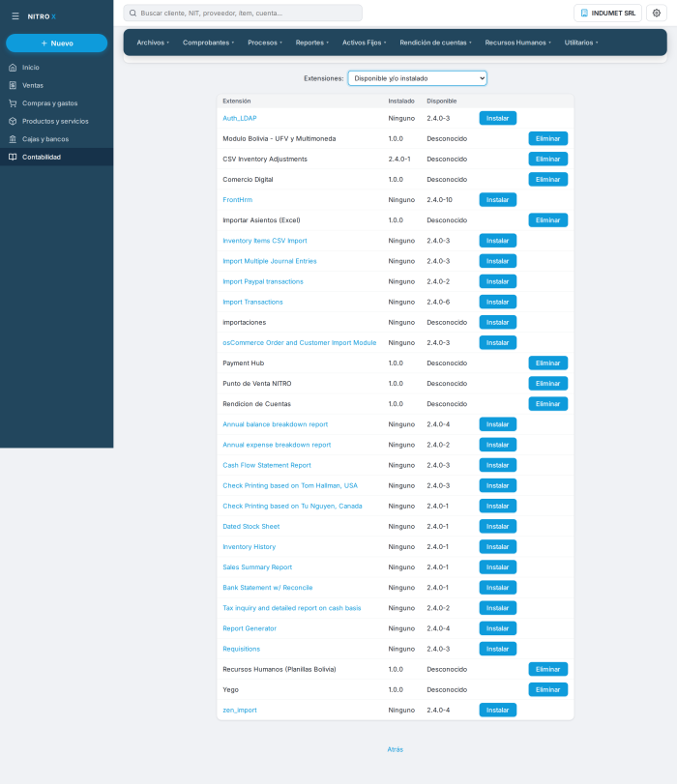
Task: Click the Nuevo button
Action: tap(56, 44)
